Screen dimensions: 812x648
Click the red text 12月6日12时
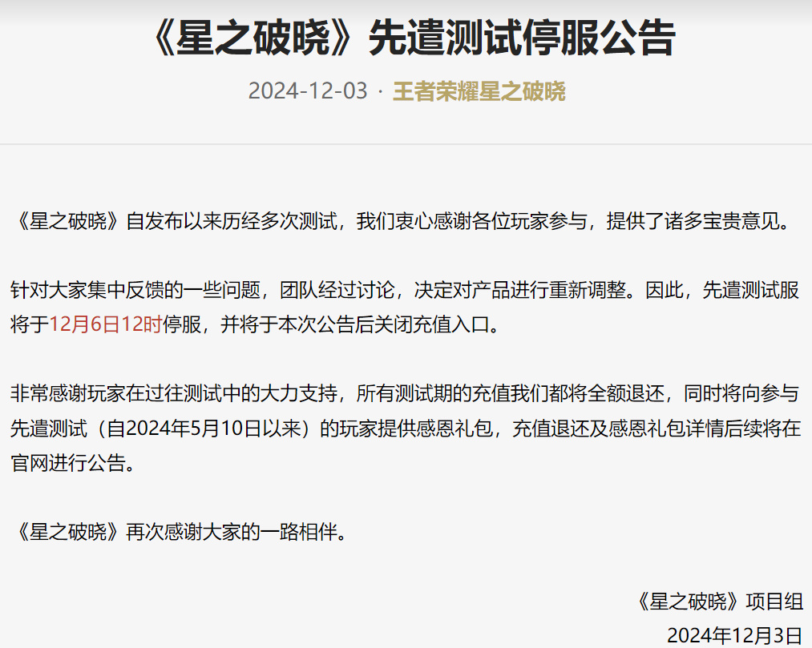(106, 324)
